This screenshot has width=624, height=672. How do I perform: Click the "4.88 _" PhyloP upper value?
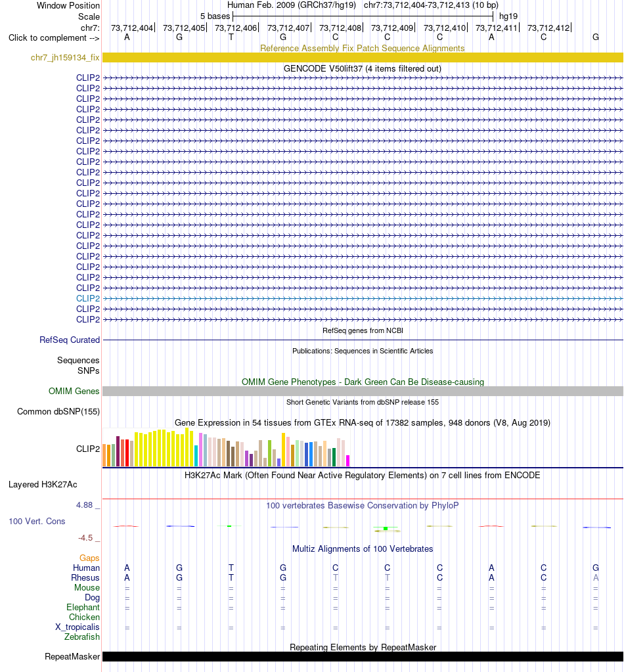[87, 505]
